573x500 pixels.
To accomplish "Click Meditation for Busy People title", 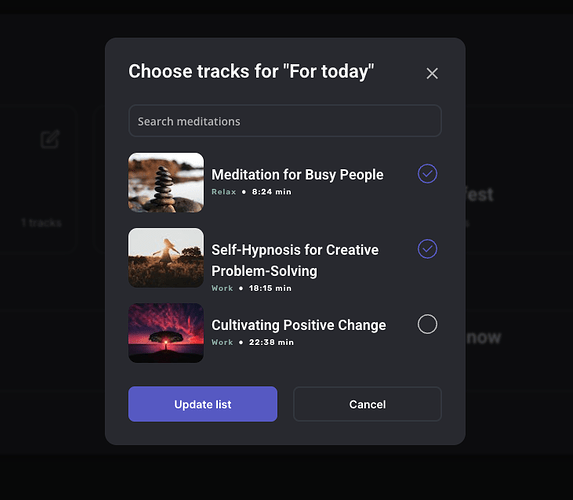I will [x=297, y=175].
